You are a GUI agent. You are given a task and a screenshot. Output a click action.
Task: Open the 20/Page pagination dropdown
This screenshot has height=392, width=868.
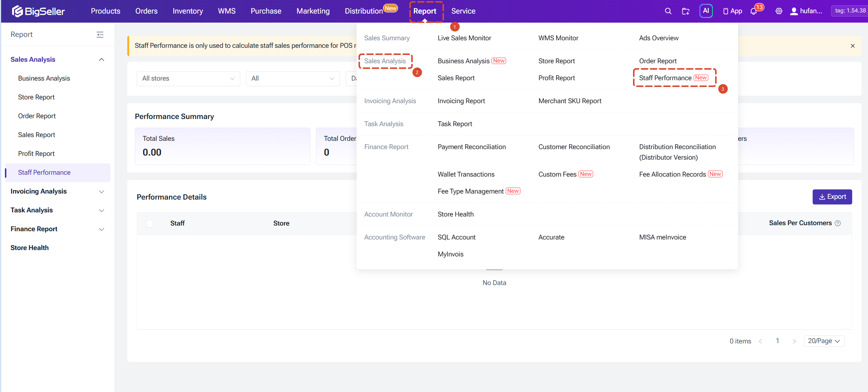[824, 341]
